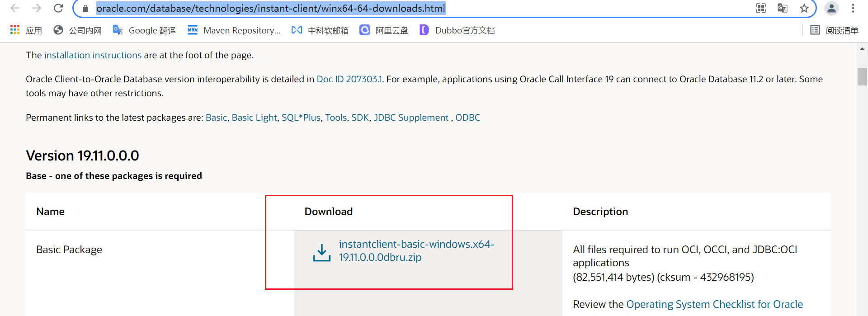Select the address bar URL
Viewport: 868px width, 316px height.
[270, 8]
